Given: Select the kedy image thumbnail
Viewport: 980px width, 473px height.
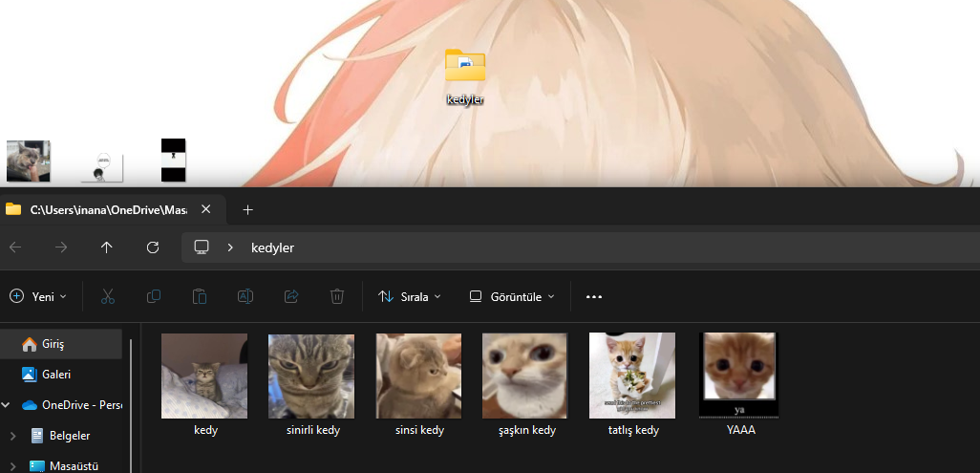Looking at the screenshot, I should pos(204,376).
